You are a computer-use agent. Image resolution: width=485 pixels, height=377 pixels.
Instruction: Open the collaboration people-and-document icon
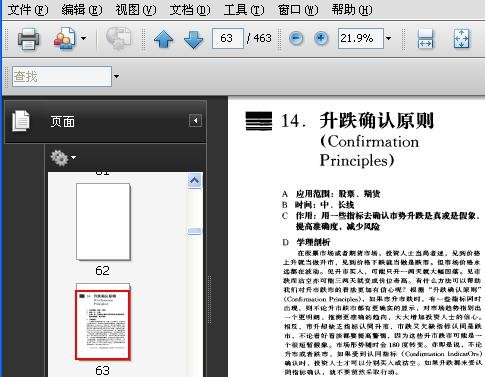tap(65, 39)
